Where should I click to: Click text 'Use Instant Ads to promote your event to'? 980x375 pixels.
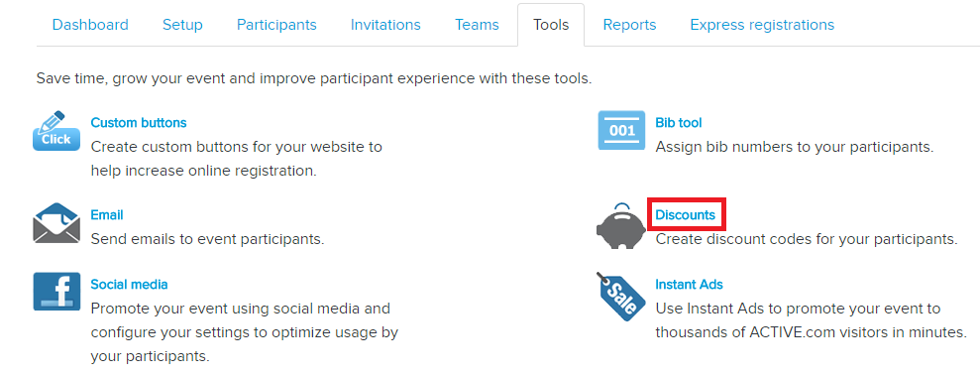(798, 309)
